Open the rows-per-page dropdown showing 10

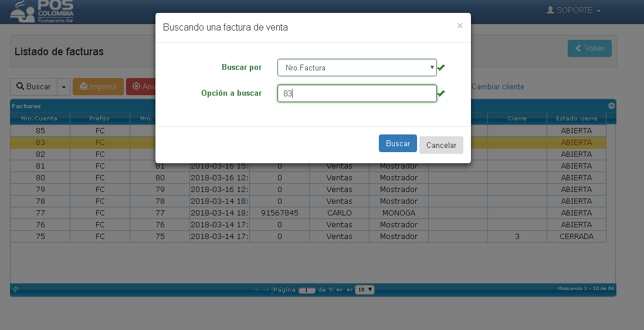(365, 289)
